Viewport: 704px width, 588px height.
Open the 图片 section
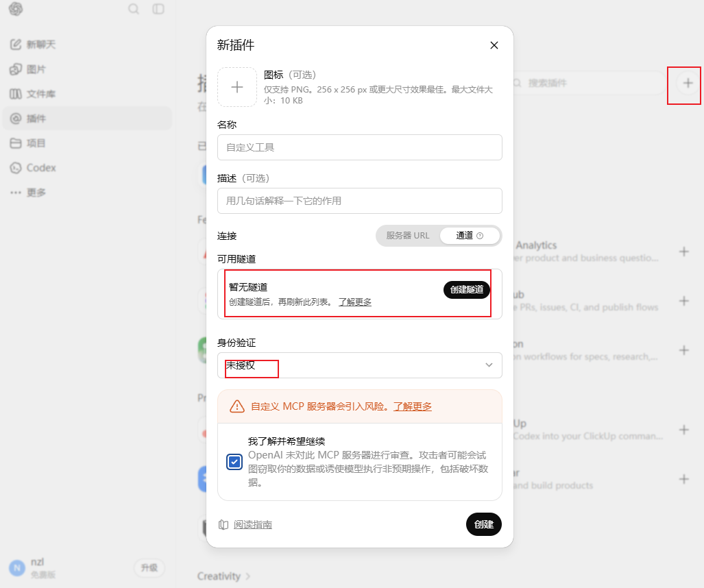tap(87, 69)
